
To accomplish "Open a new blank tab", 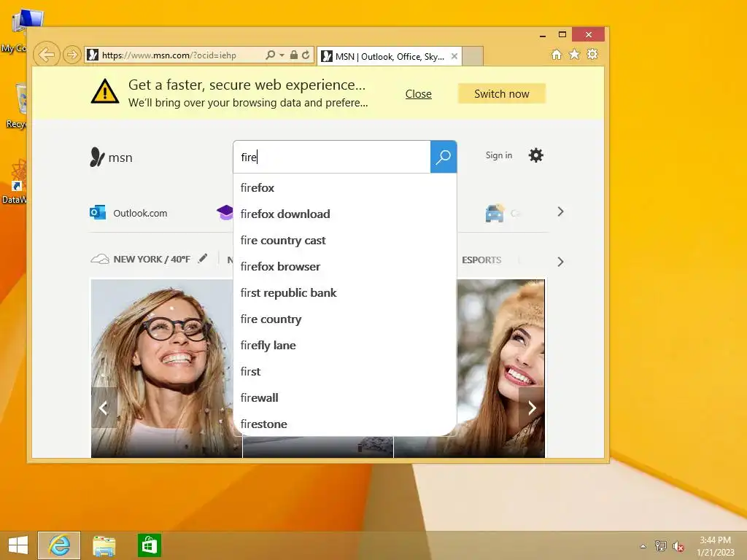I will coord(473,56).
